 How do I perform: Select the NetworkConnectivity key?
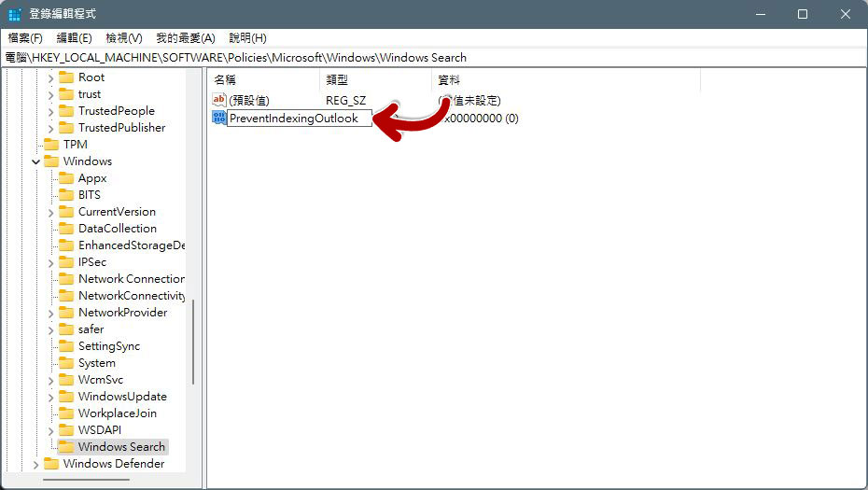[x=132, y=296]
